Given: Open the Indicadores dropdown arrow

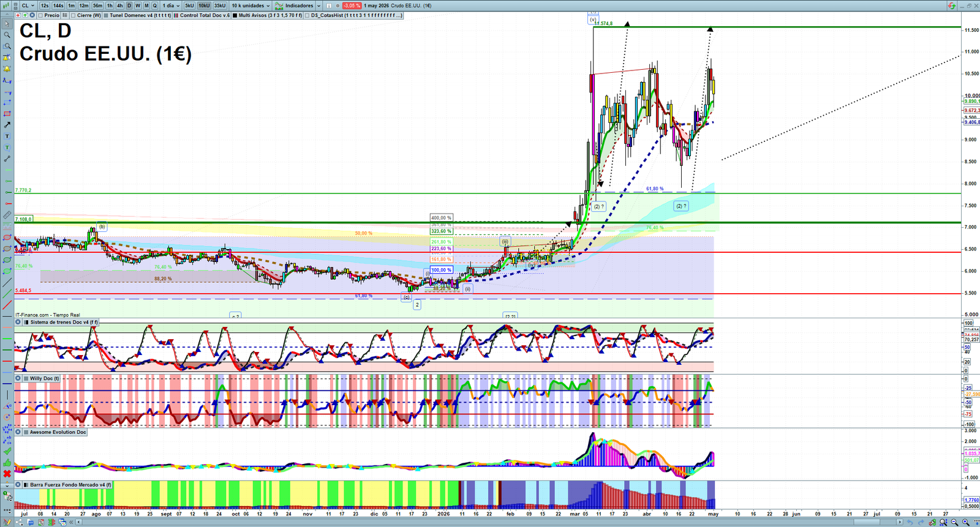Looking at the screenshot, I should [318, 6].
